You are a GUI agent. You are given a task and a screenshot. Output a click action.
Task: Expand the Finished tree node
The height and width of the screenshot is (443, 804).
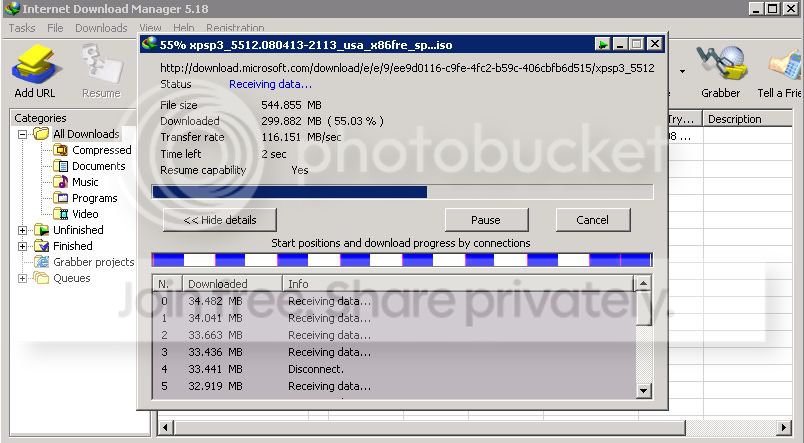point(23,246)
